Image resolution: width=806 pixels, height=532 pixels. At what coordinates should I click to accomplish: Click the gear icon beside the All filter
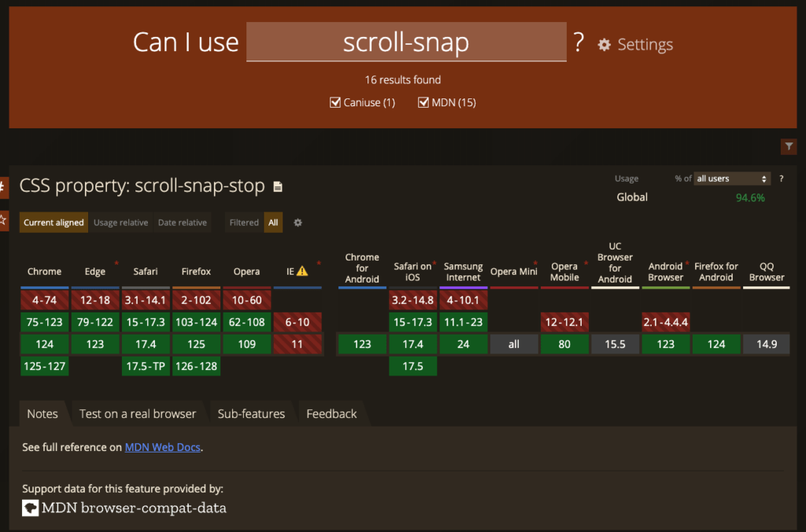pyautogui.click(x=298, y=223)
